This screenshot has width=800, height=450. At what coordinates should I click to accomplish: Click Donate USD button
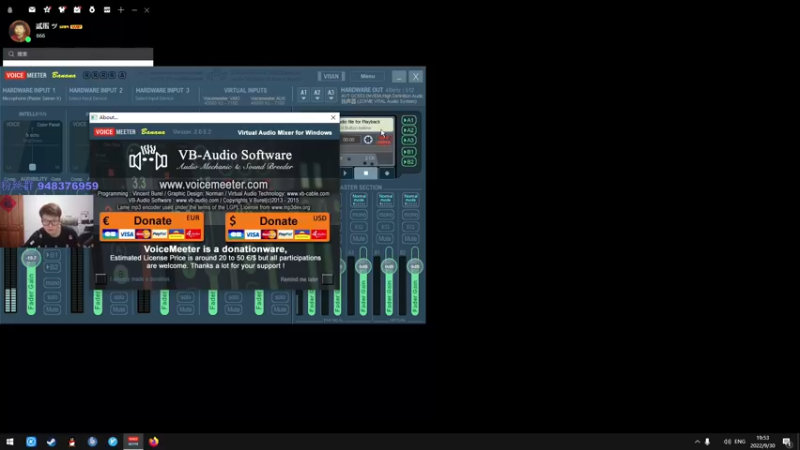277,227
